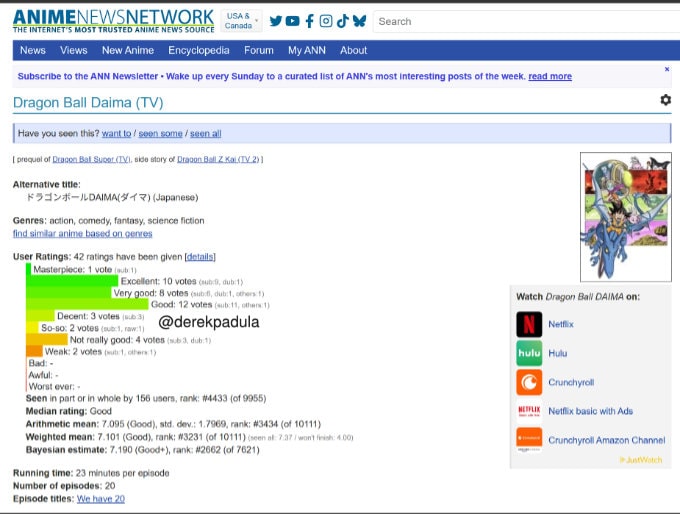Open 'find similar anime based on genres'

pos(82,233)
